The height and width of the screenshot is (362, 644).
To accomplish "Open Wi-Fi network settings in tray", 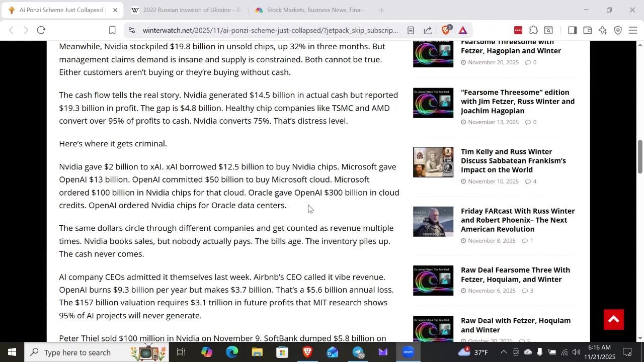I will coord(565,352).
